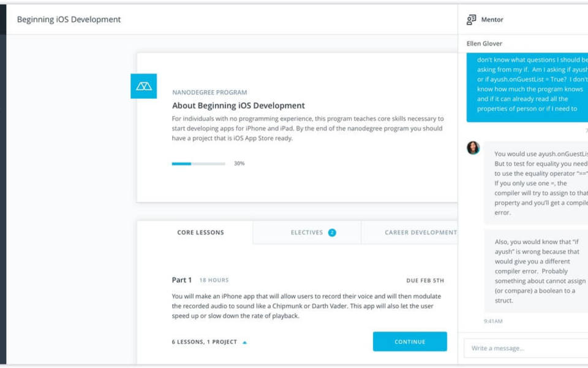Click the Continue button
The width and height of the screenshot is (588, 368).
click(x=410, y=342)
